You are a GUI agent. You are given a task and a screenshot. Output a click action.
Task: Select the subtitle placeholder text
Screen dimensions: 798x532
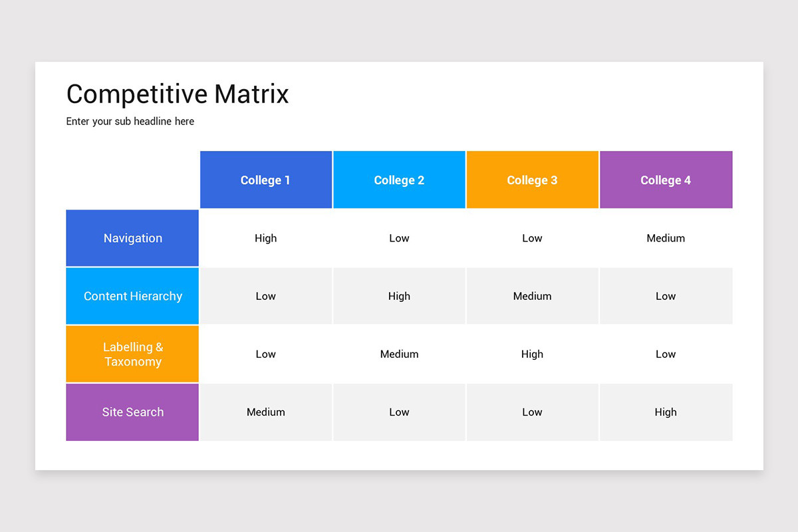point(130,121)
